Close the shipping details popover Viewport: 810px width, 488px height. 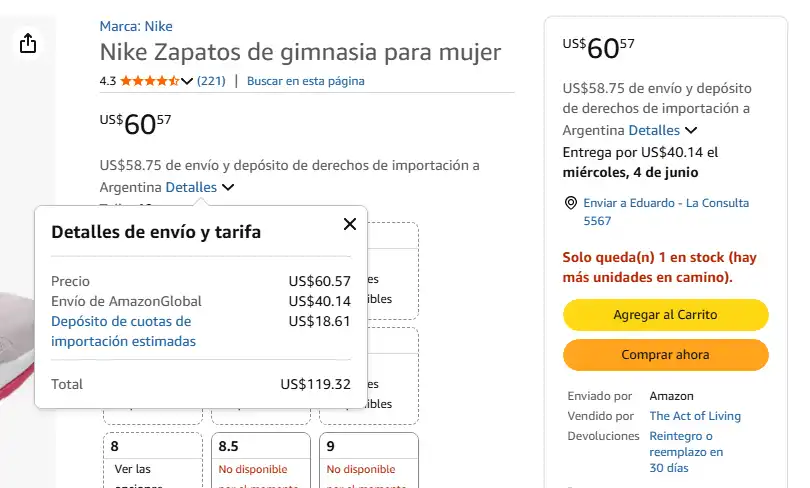coord(350,224)
